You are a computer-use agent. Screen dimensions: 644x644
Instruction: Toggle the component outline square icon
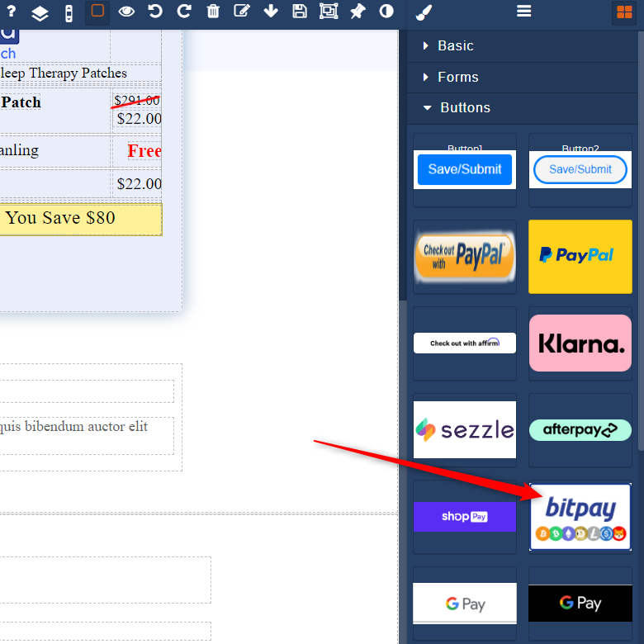[x=97, y=12]
